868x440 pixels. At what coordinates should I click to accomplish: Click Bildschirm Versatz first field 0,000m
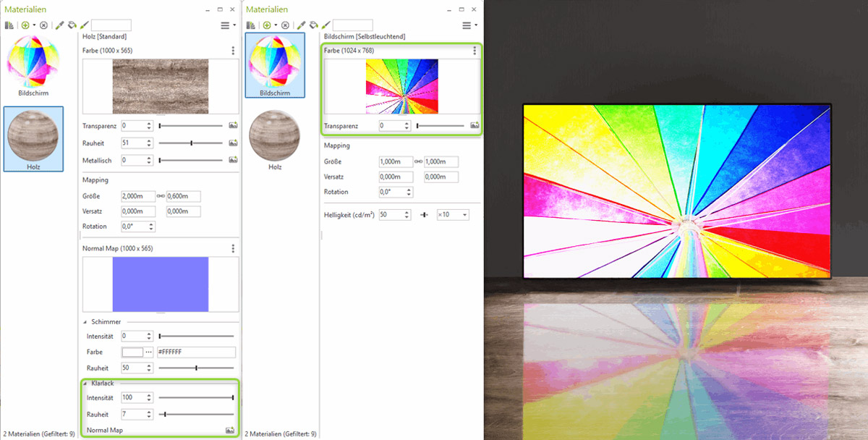coord(396,177)
